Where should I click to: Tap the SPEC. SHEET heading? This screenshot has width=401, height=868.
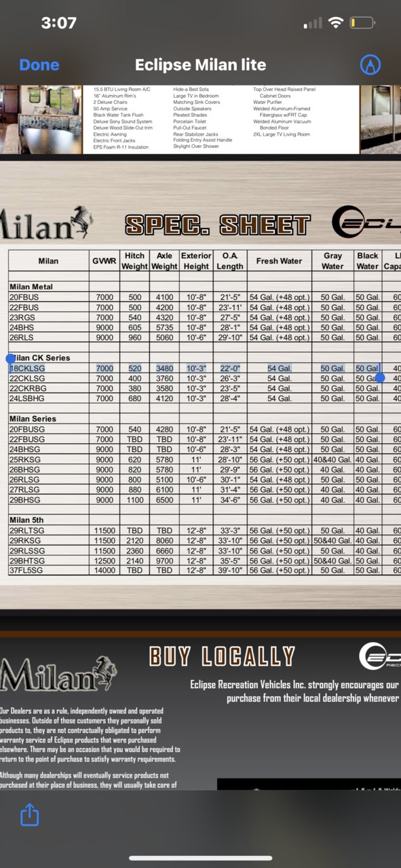point(217,225)
